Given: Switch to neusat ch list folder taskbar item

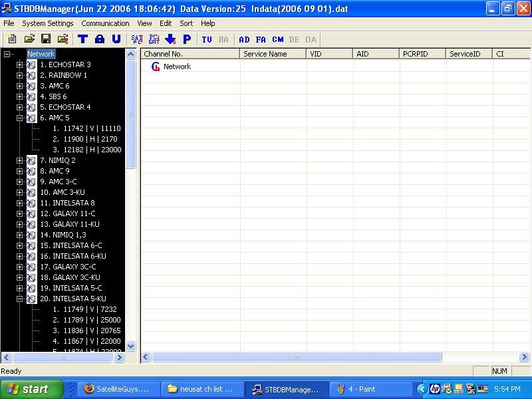Looking at the screenshot, I should point(202,389).
